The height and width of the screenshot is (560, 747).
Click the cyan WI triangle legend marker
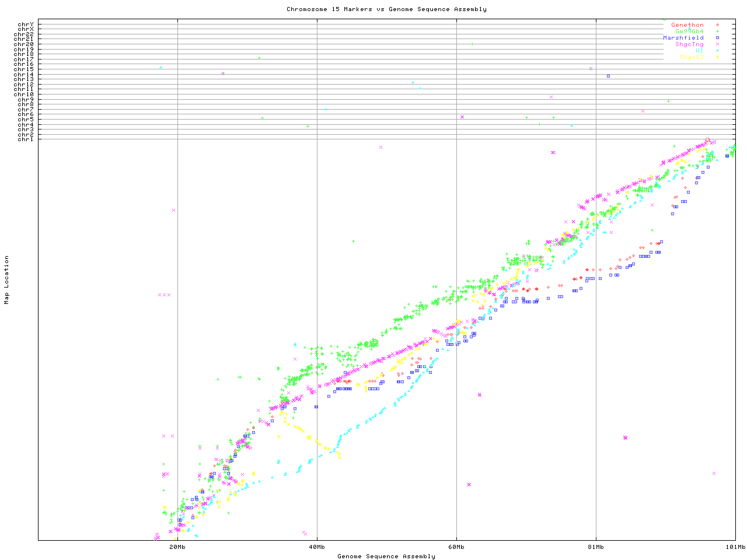(717, 51)
